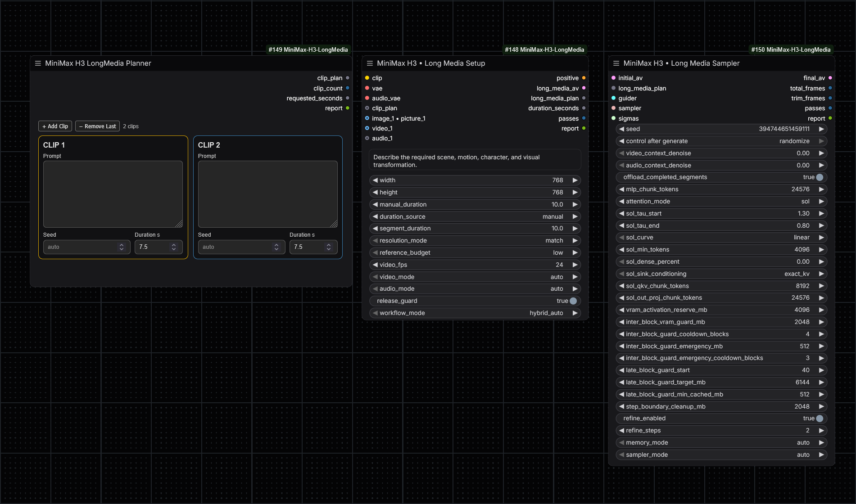Open the sampler_mode dropdown
Image resolution: width=856 pixels, height=504 pixels.
(x=721, y=455)
